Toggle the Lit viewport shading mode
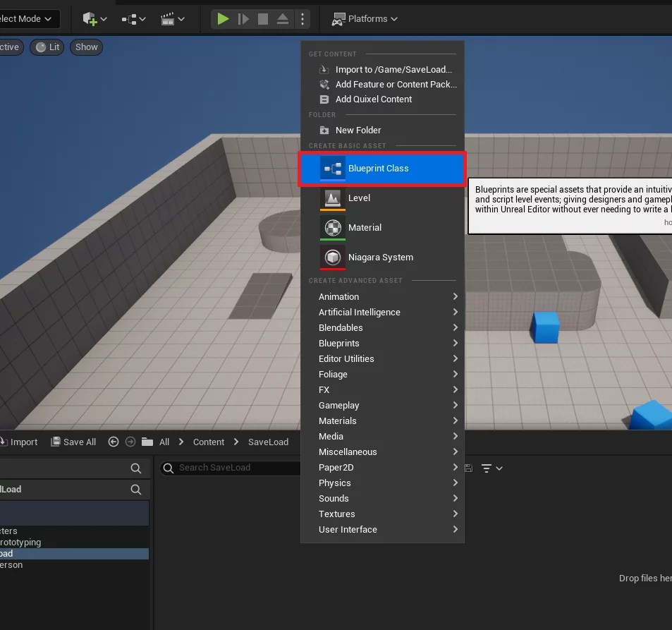This screenshot has height=630, width=672. pyautogui.click(x=47, y=47)
